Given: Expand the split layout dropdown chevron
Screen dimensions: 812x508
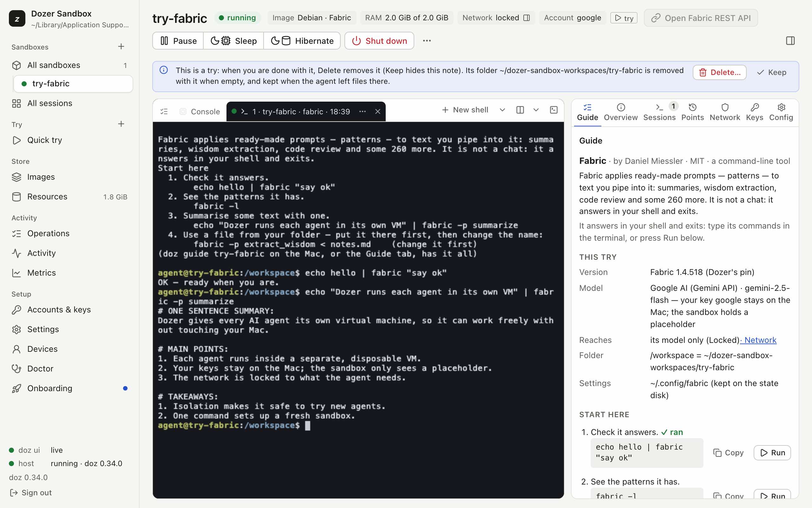Looking at the screenshot, I should coord(536,110).
